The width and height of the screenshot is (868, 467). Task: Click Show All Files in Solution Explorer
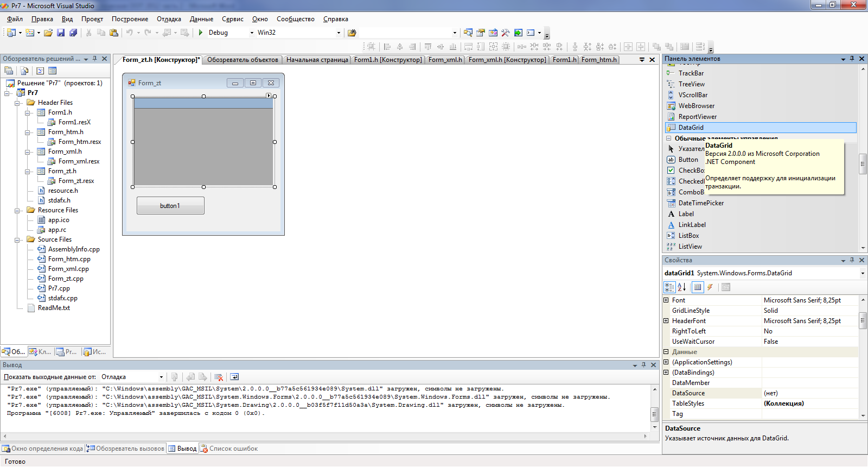(24, 71)
